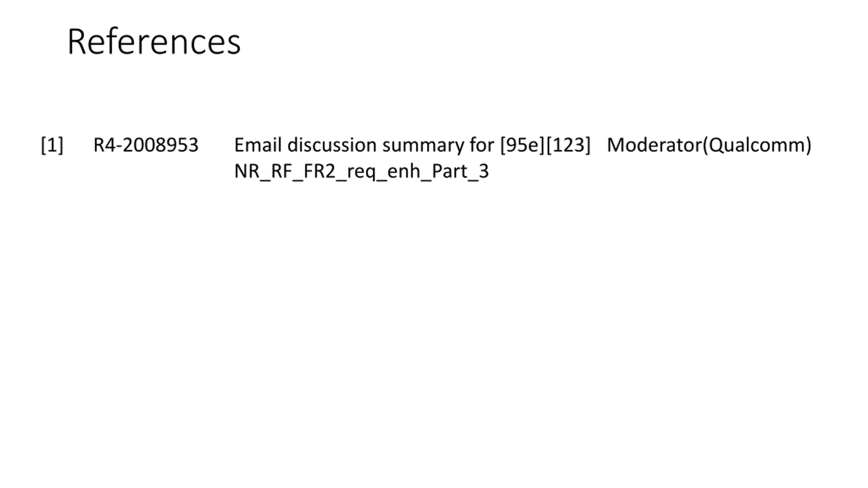Click "2008953" digits in the document number
Screen dimensions: 868x488
[160, 145]
